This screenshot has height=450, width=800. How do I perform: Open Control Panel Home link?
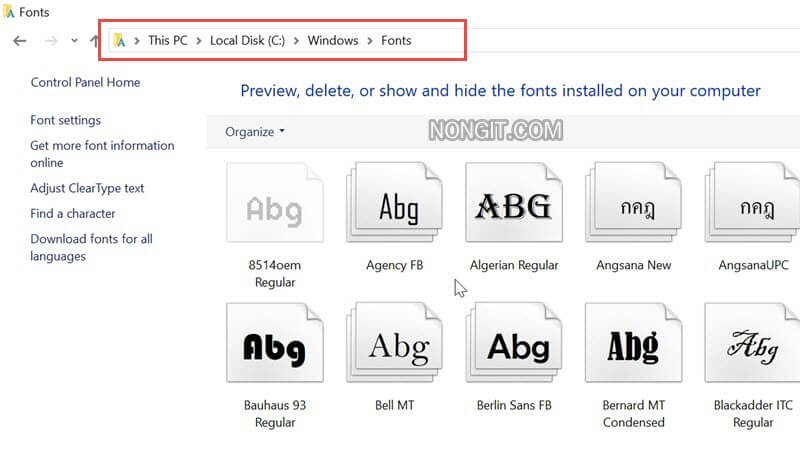click(85, 82)
